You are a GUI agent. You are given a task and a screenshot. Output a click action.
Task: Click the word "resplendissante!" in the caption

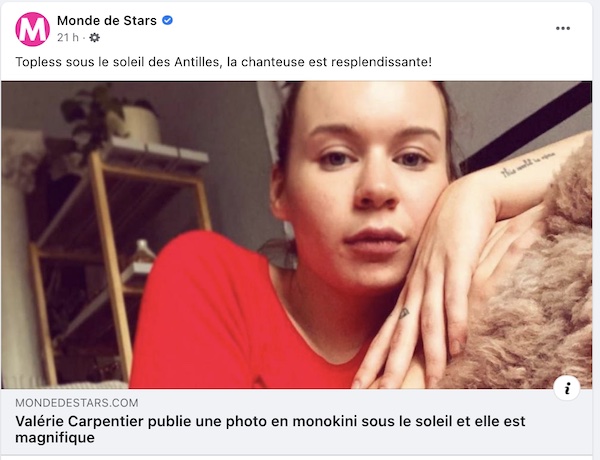pos(382,62)
